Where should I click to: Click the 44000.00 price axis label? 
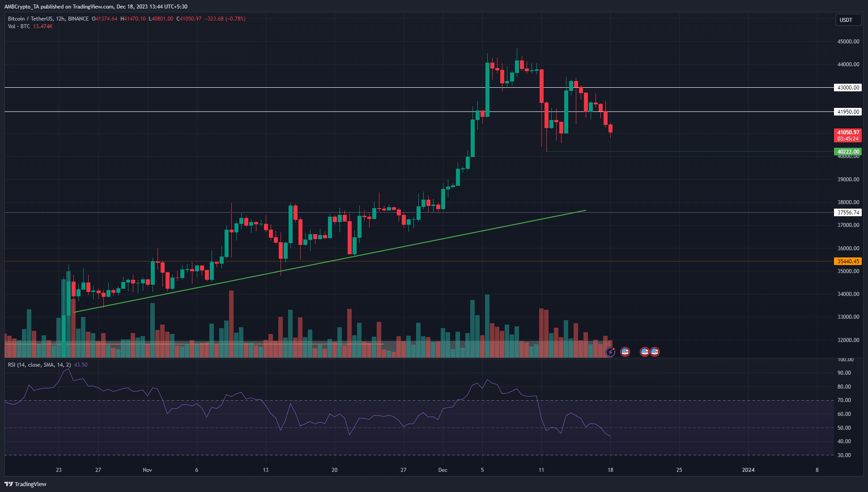tap(848, 64)
